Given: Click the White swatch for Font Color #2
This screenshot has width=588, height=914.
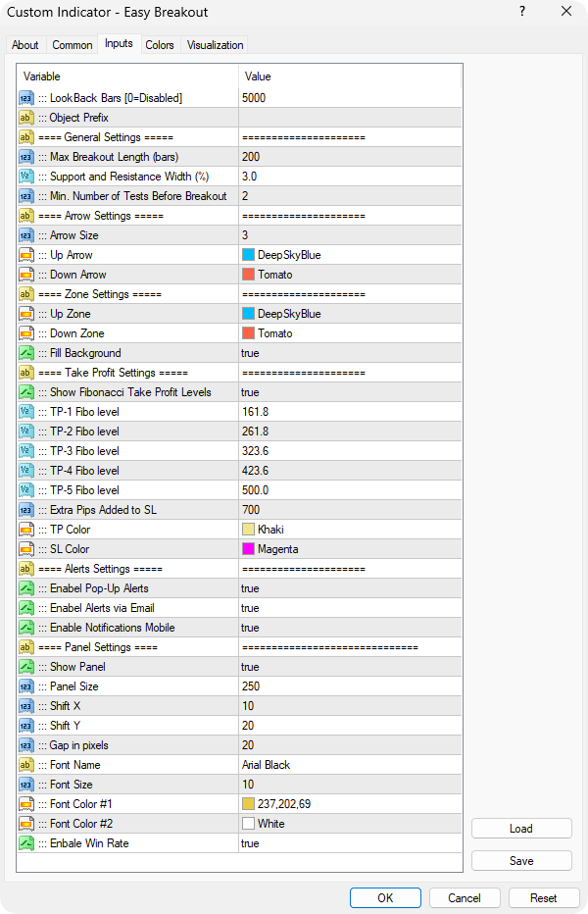Looking at the screenshot, I should tap(248, 824).
